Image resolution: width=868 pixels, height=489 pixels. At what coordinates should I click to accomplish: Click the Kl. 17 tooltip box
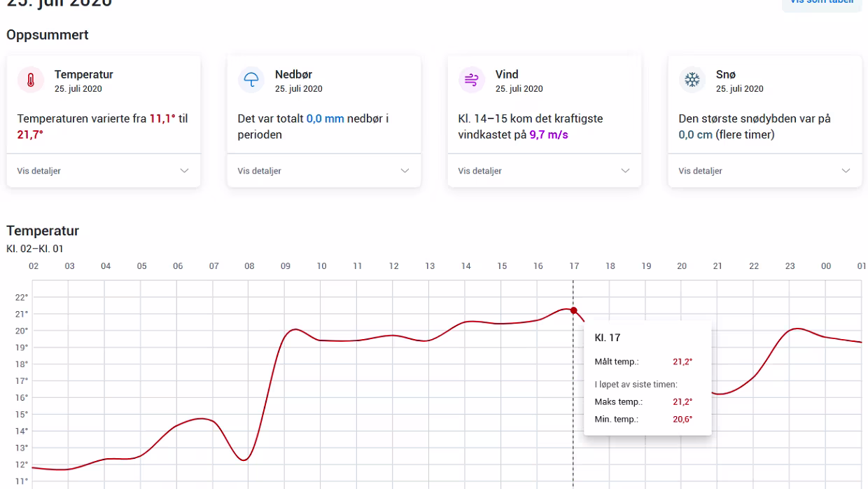pos(647,378)
